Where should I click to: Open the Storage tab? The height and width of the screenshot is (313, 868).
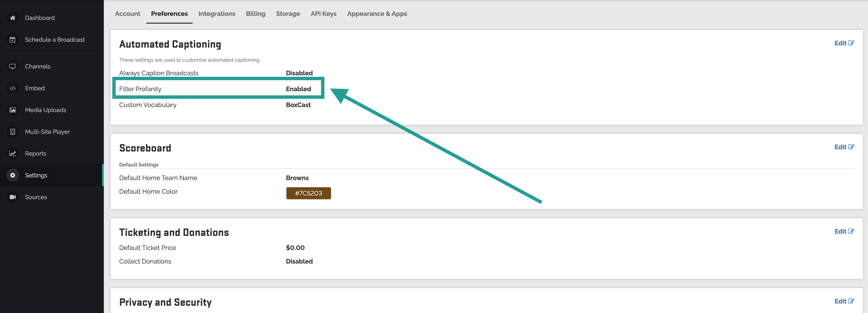point(288,14)
